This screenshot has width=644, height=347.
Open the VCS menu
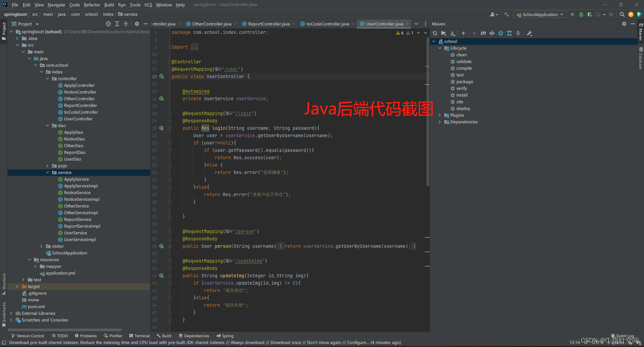[x=148, y=5]
